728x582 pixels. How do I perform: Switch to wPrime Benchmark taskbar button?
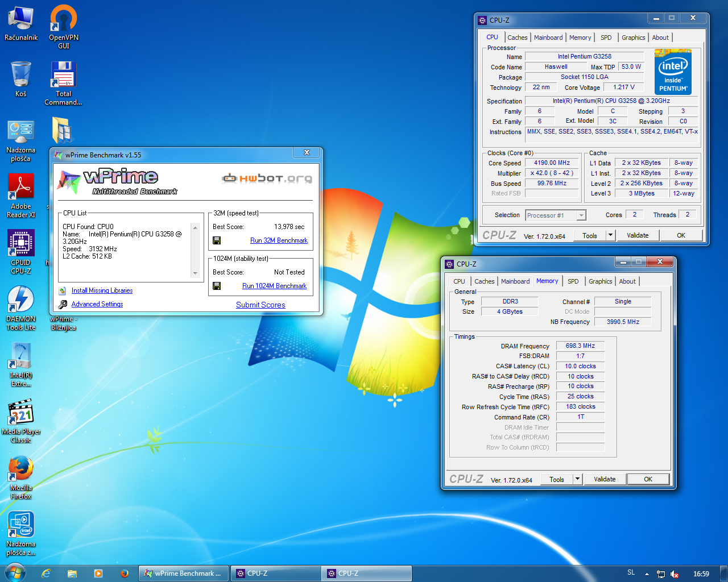coord(184,573)
